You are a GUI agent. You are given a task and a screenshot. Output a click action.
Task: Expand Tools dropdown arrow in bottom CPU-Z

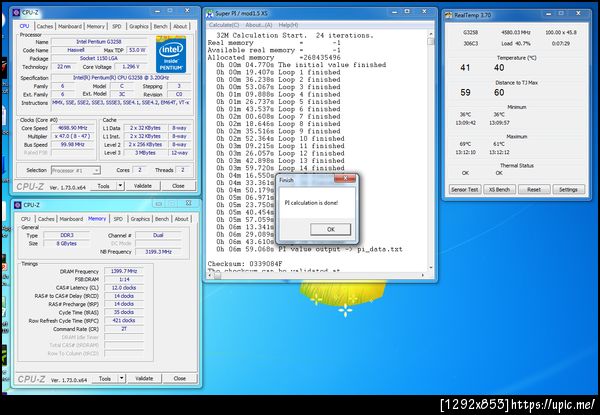pos(122,379)
